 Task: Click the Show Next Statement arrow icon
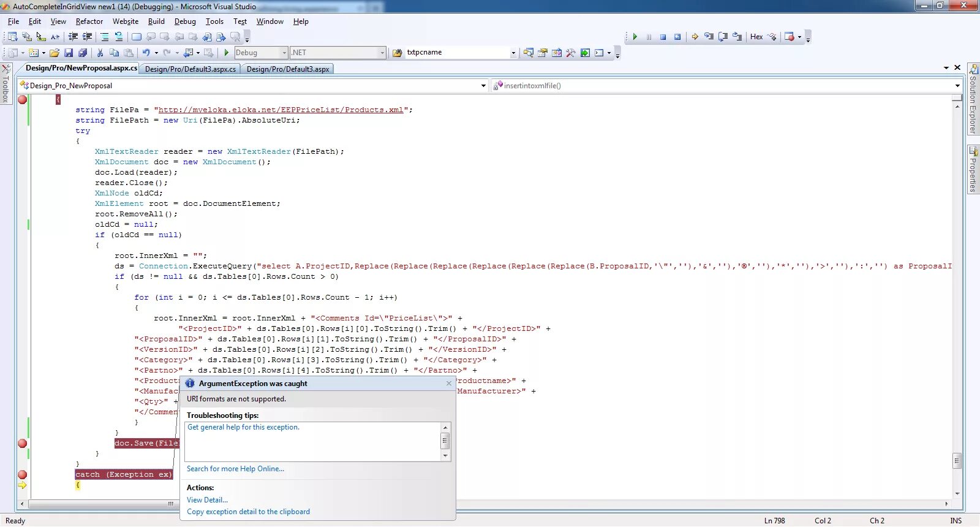point(695,37)
